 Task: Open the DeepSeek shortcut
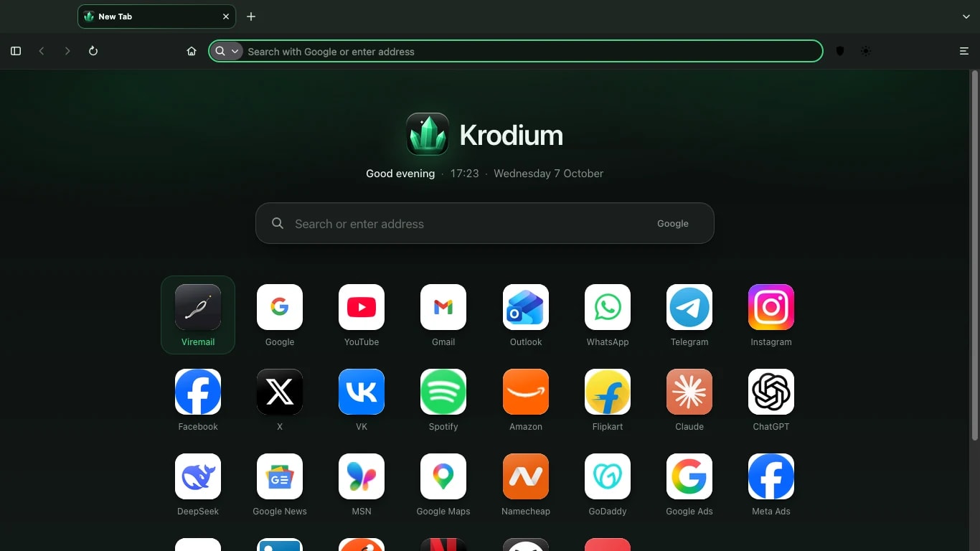198,484
